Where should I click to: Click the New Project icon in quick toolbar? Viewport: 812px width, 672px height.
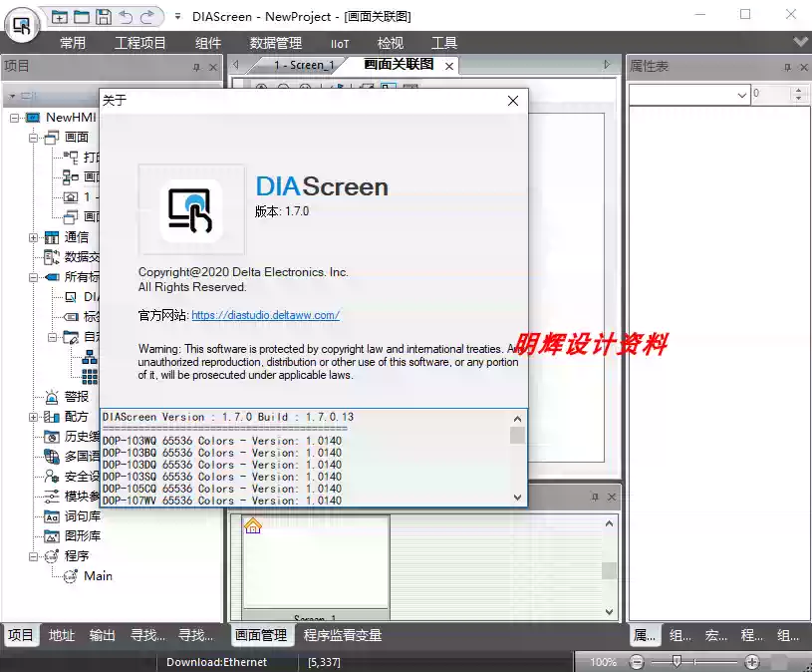[x=60, y=17]
